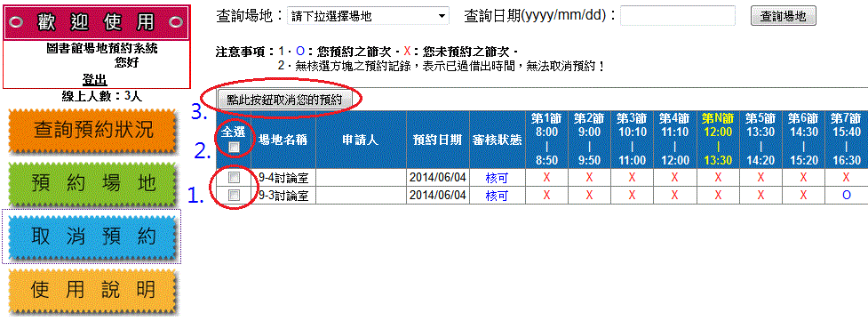This screenshot has height=321, width=868.
Task: Open 預約場地 from the sidebar
Action: pos(93,185)
